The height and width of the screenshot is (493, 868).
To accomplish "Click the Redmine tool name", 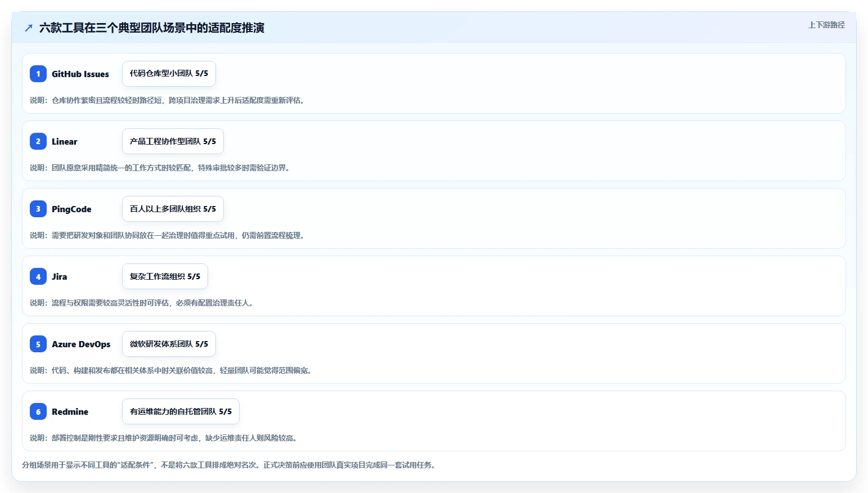I will (x=70, y=411).
